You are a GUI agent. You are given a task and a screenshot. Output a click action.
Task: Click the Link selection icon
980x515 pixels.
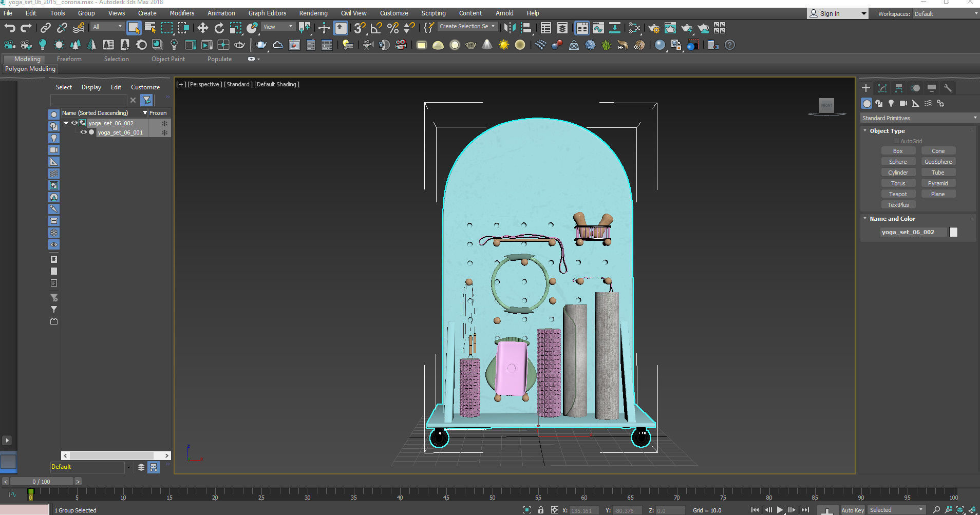(x=46, y=28)
